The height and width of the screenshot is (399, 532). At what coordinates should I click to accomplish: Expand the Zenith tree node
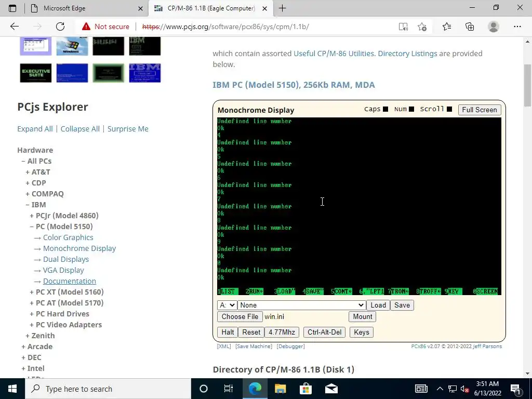[x=28, y=336]
